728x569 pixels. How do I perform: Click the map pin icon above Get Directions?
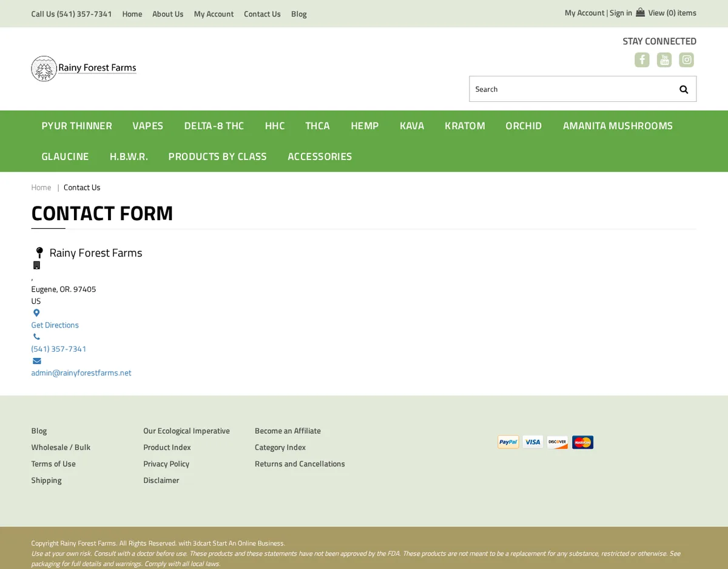(x=36, y=313)
